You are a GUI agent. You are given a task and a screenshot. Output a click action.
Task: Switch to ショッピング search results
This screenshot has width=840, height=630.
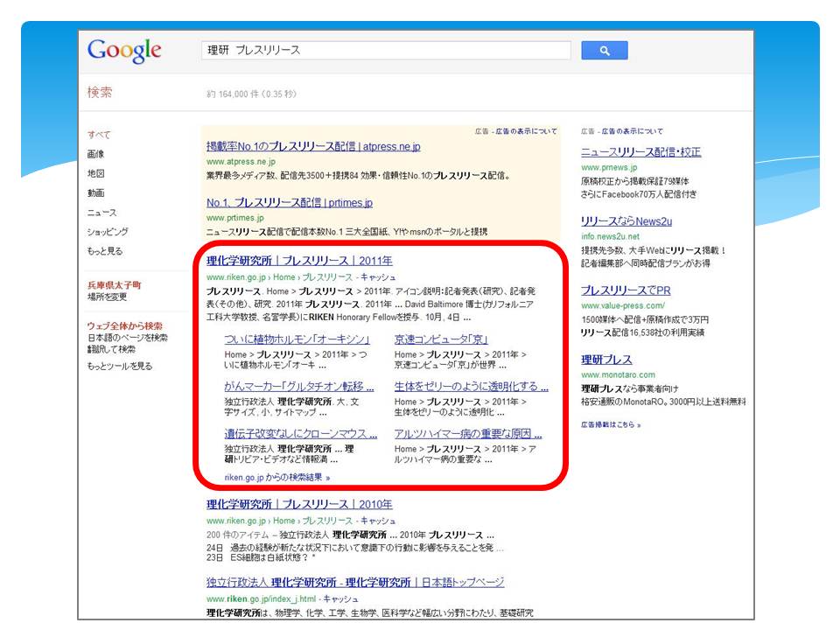(108, 232)
